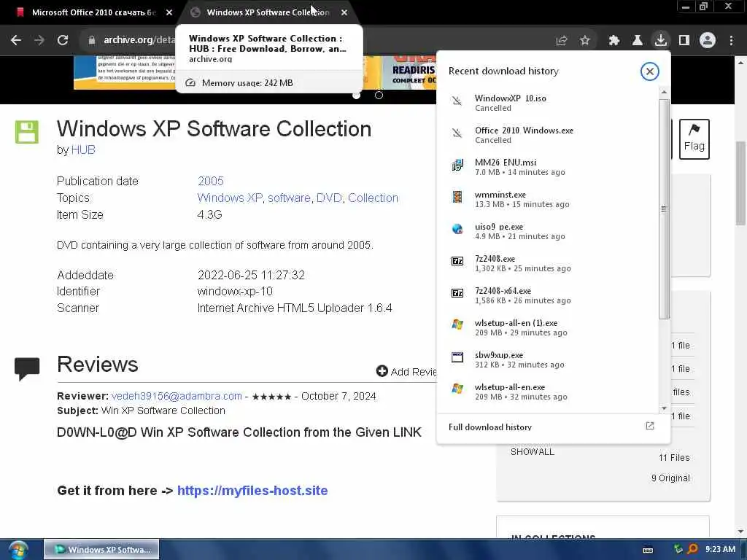747x560 pixels.
Task: Open the Extensions puzzle icon
Action: (614, 41)
